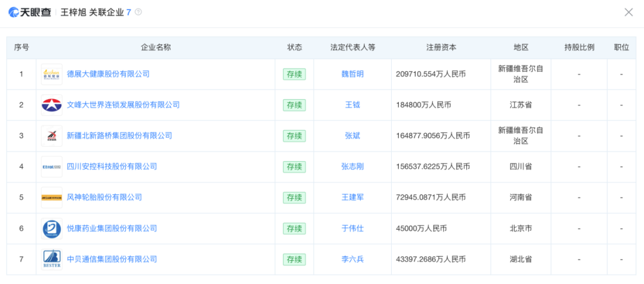The height and width of the screenshot is (284, 644).
Task: Click the Etrol 四川安控 logo
Action: [x=52, y=166]
